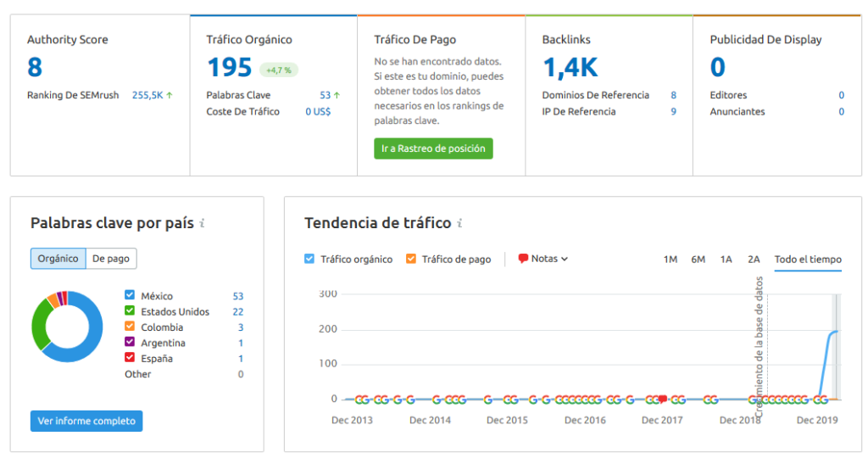Select the 1M time range
Screen dimensions: 868x458
tap(670, 260)
